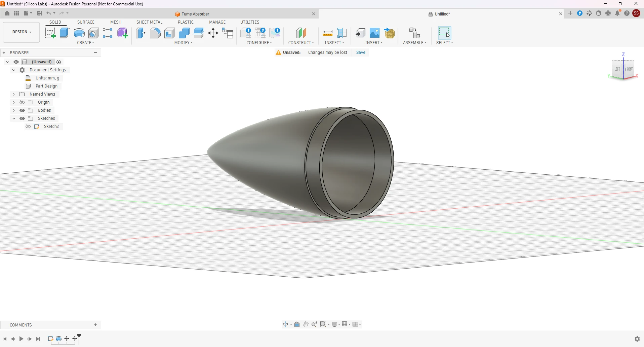Screen dimensions: 644x347
Task: Click the New Component assemble icon
Action: click(x=415, y=33)
